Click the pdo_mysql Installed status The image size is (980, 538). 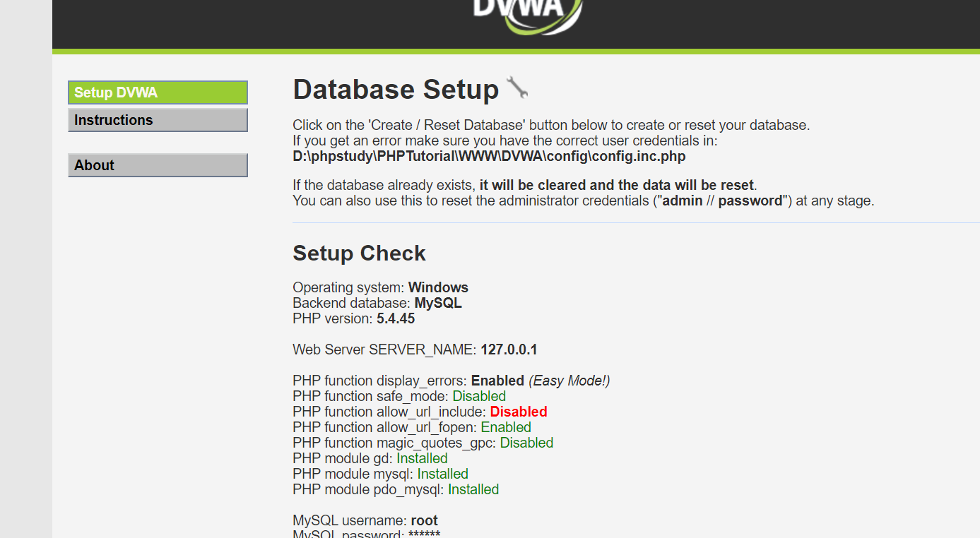[473, 489]
